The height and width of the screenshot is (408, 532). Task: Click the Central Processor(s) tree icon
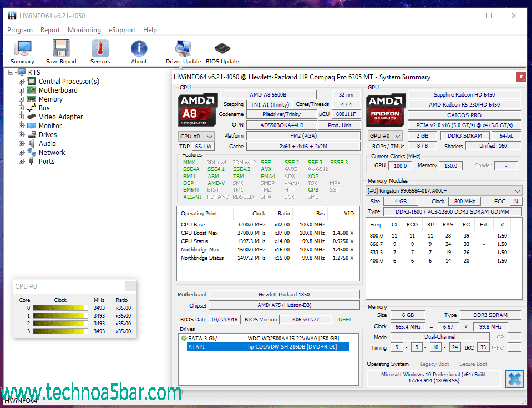[31, 81]
